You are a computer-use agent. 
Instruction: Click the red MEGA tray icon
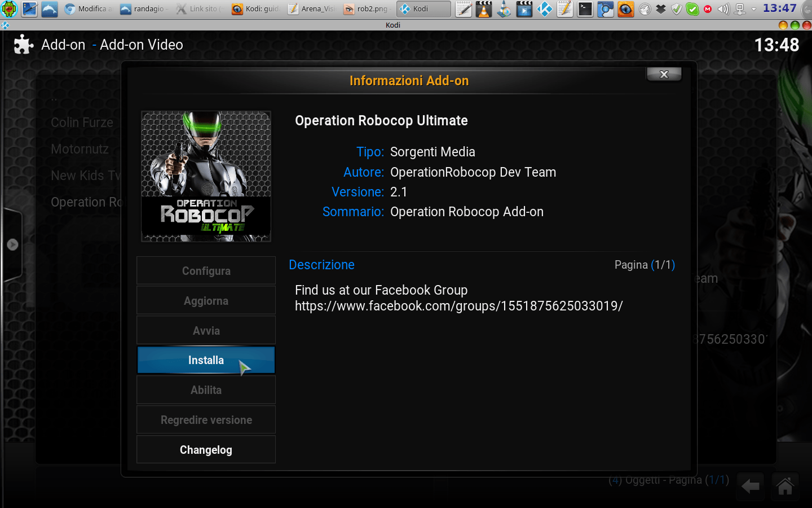click(x=708, y=9)
